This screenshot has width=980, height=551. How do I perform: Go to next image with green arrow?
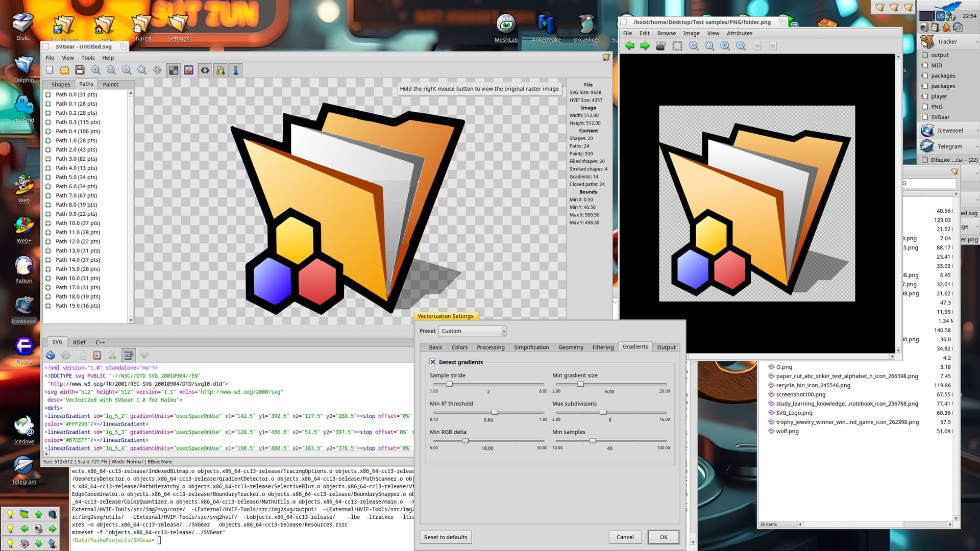(645, 46)
